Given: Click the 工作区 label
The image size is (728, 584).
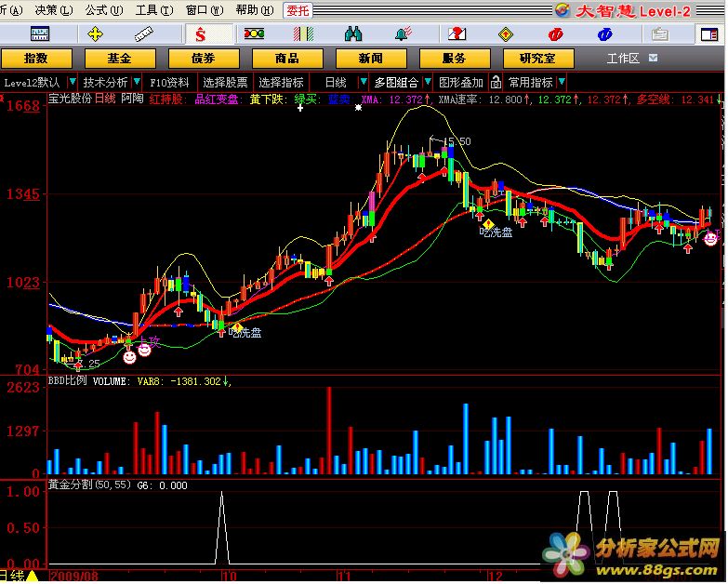Looking at the screenshot, I should [623, 59].
